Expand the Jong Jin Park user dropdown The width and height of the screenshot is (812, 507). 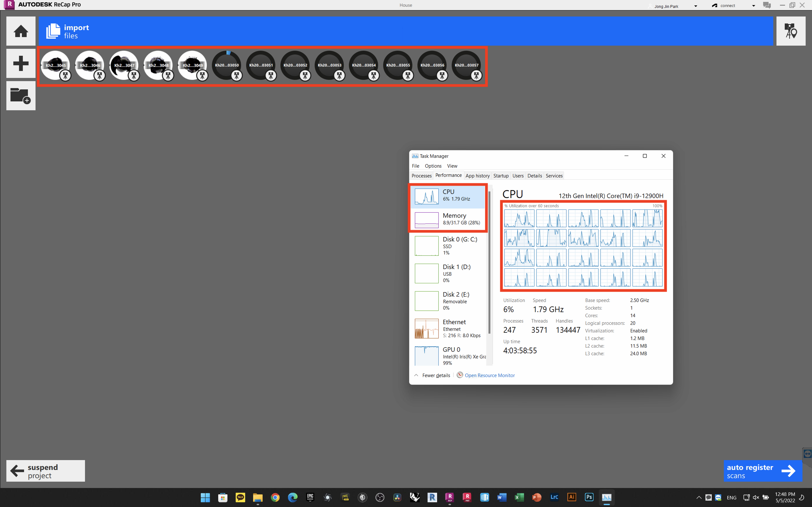tap(696, 6)
